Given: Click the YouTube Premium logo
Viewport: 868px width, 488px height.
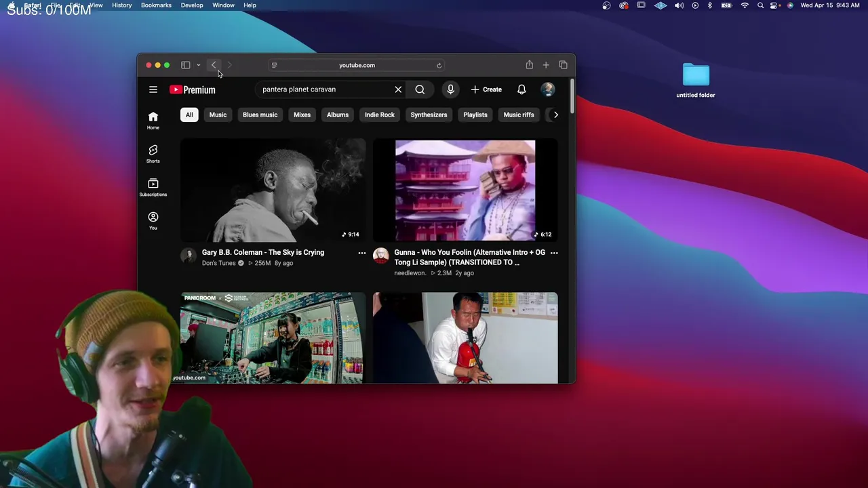Looking at the screenshot, I should (x=193, y=89).
